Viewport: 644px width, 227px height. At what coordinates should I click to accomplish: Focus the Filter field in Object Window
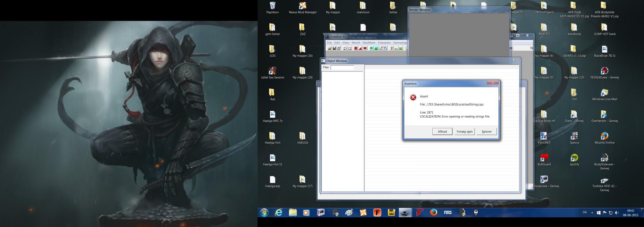[x=342, y=67]
